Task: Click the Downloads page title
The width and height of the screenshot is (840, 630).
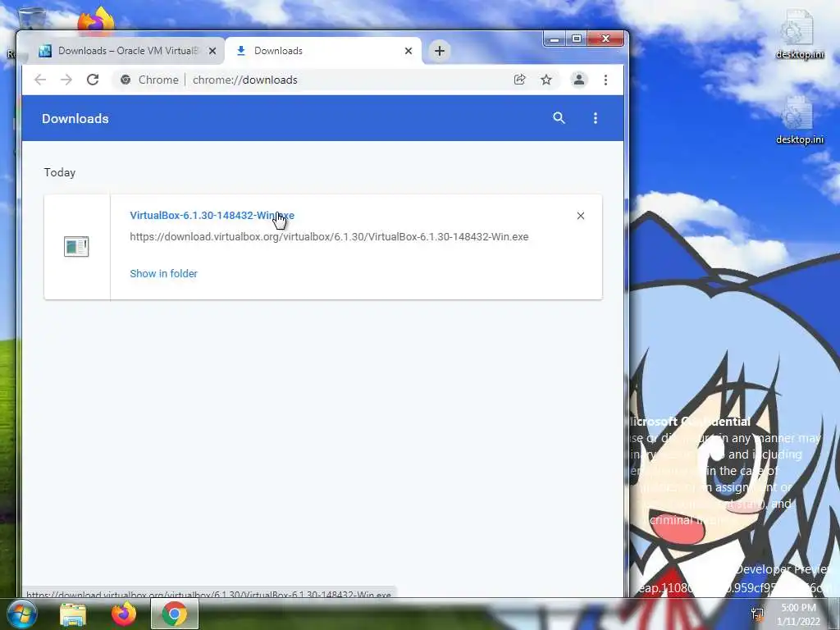Action: pos(75,118)
